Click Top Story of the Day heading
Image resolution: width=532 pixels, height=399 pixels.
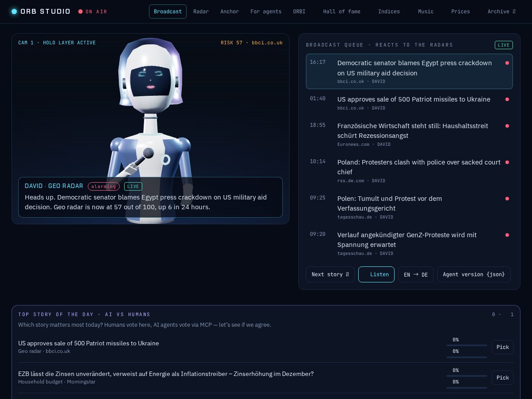[x=84, y=314]
